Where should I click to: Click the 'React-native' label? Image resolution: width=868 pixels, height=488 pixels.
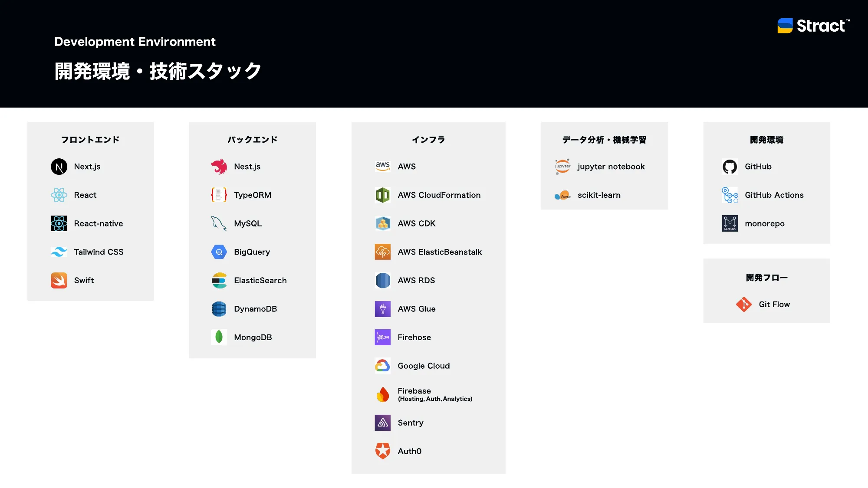click(99, 223)
